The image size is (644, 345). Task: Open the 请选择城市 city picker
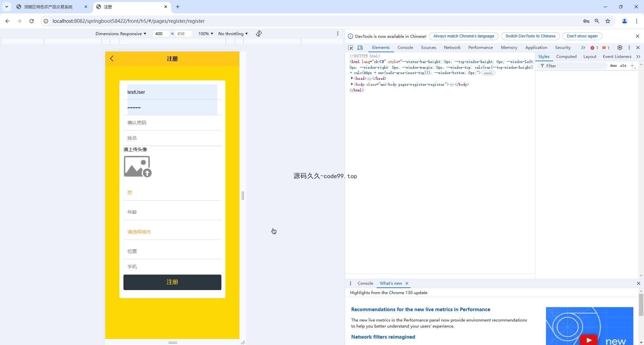tap(172, 232)
